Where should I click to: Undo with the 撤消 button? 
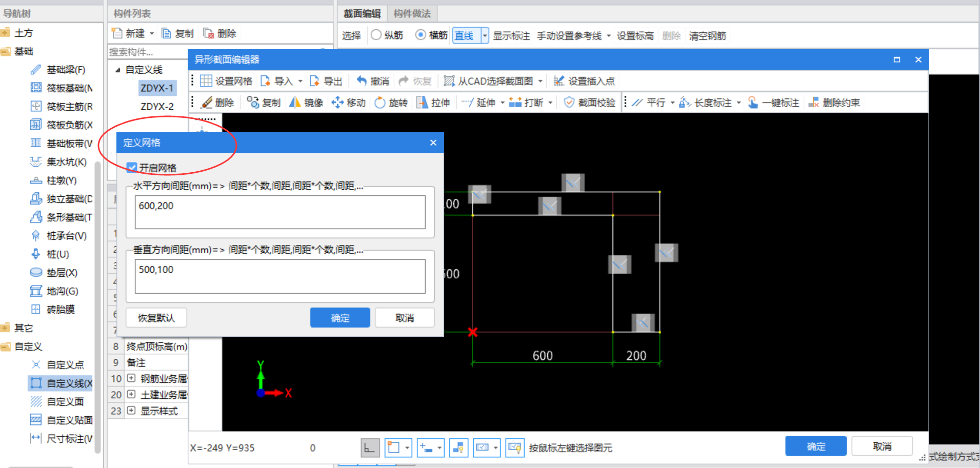373,81
